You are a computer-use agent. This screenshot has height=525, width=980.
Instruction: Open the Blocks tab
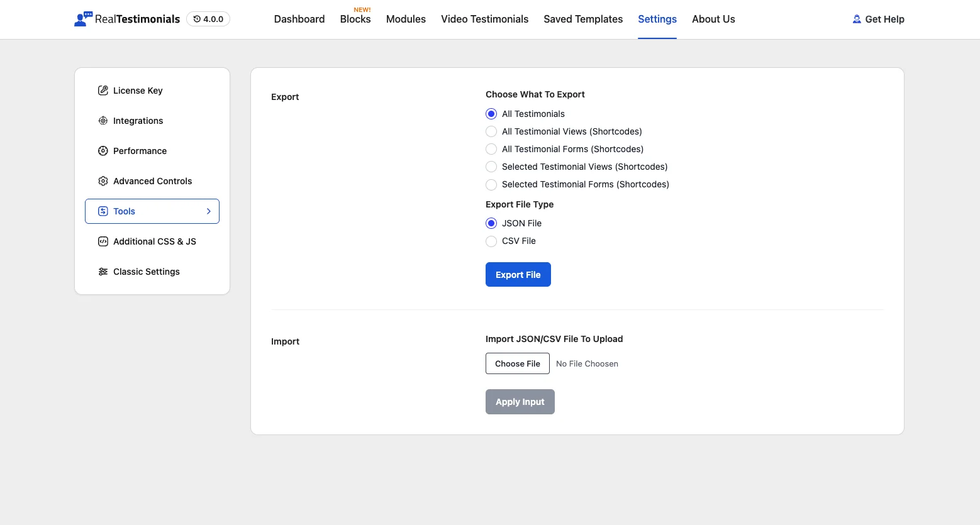coord(355,19)
